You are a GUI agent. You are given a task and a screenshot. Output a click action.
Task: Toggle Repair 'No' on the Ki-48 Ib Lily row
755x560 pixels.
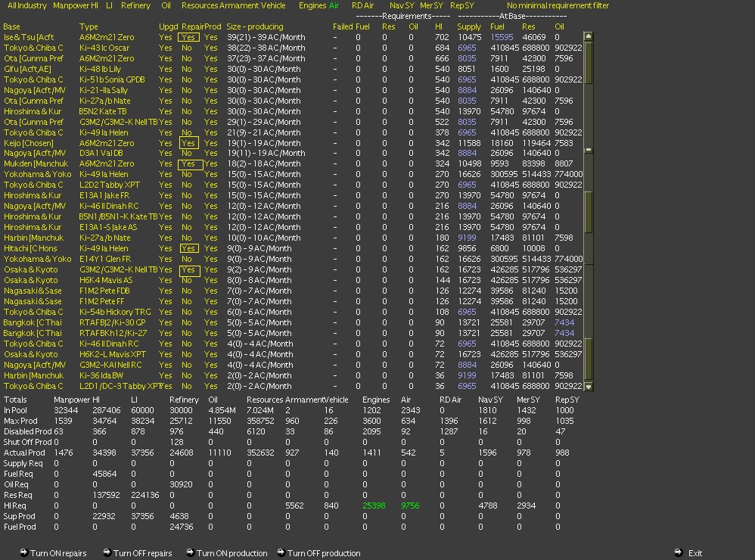[187, 69]
